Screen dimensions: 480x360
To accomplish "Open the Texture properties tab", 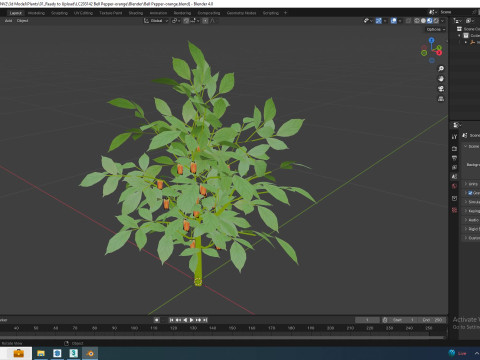I will tap(454, 210).
